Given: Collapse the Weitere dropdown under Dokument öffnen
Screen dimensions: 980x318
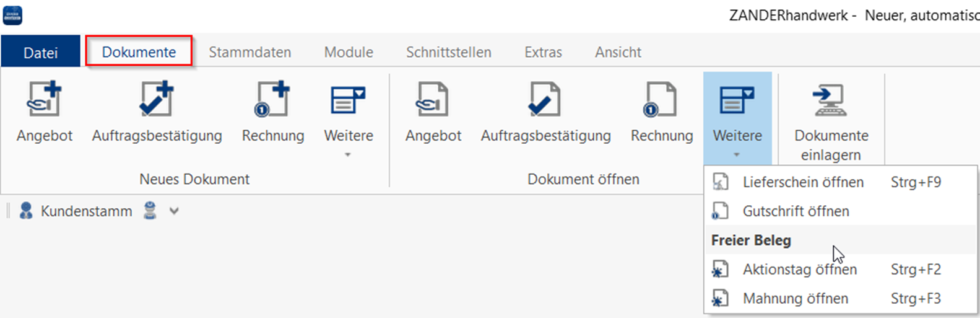Looking at the screenshot, I should point(737,118).
